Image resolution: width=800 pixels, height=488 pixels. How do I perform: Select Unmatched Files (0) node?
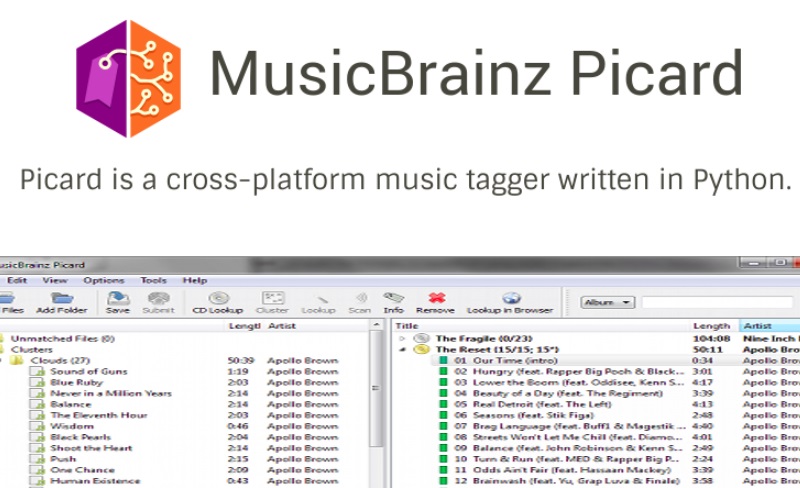[x=63, y=338]
